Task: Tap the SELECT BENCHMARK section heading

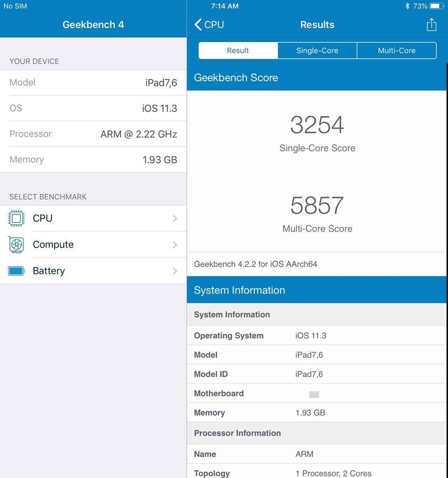Action: click(x=48, y=197)
